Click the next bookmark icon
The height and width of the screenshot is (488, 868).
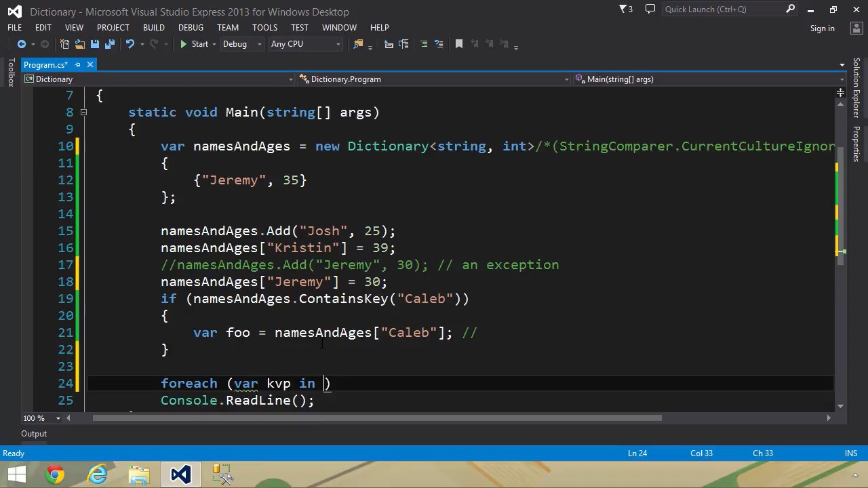click(x=489, y=44)
